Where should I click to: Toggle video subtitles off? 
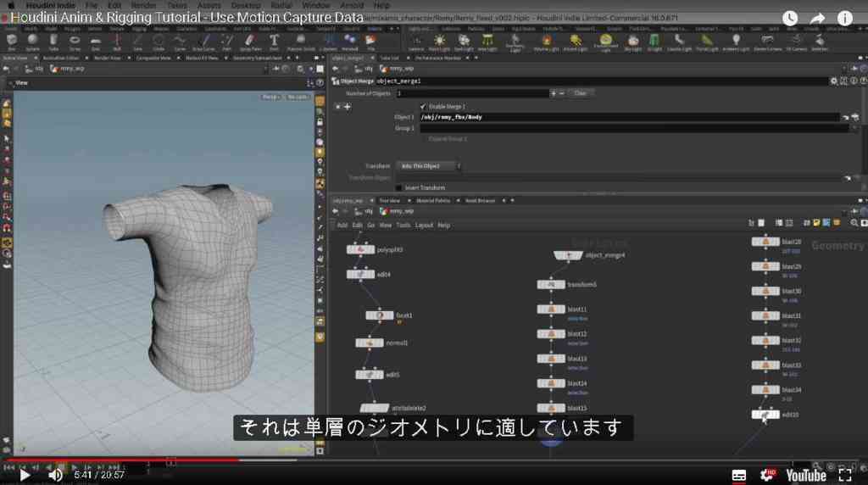[x=738, y=475]
